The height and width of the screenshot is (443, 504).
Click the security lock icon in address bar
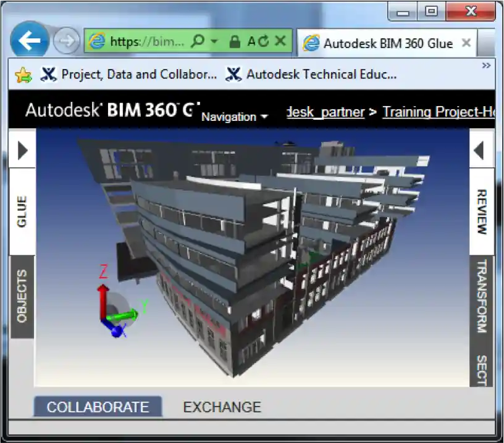pyautogui.click(x=234, y=41)
